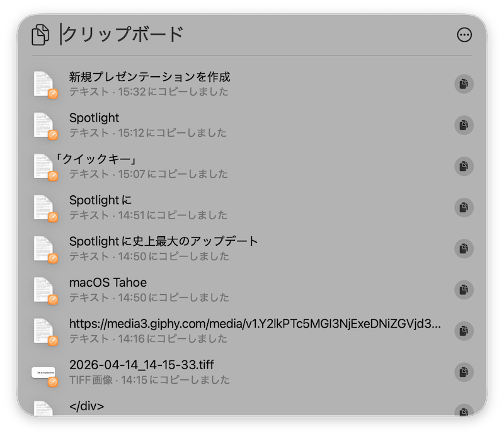504x436 pixels.
Task: Open the media3.giphy.com URL clipboard entry
Action: tap(255, 324)
